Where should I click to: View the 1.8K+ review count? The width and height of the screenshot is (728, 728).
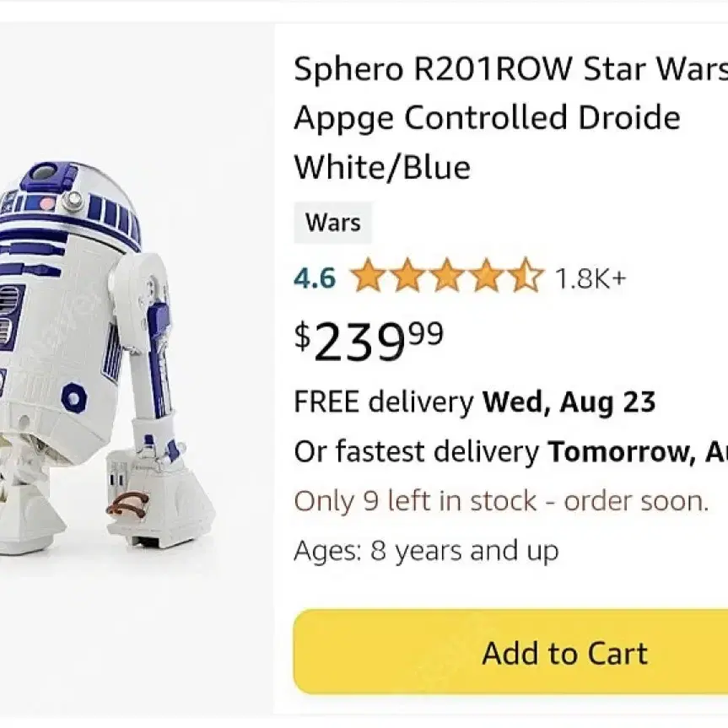coord(590,278)
